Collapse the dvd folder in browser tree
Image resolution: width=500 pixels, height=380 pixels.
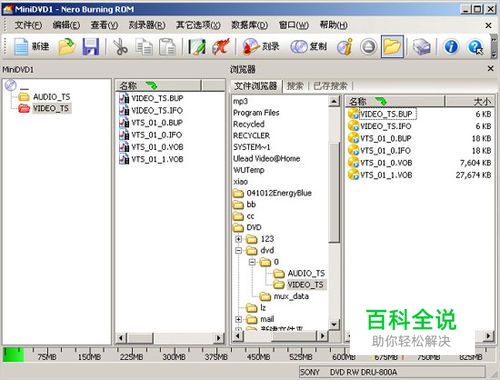tap(238, 250)
